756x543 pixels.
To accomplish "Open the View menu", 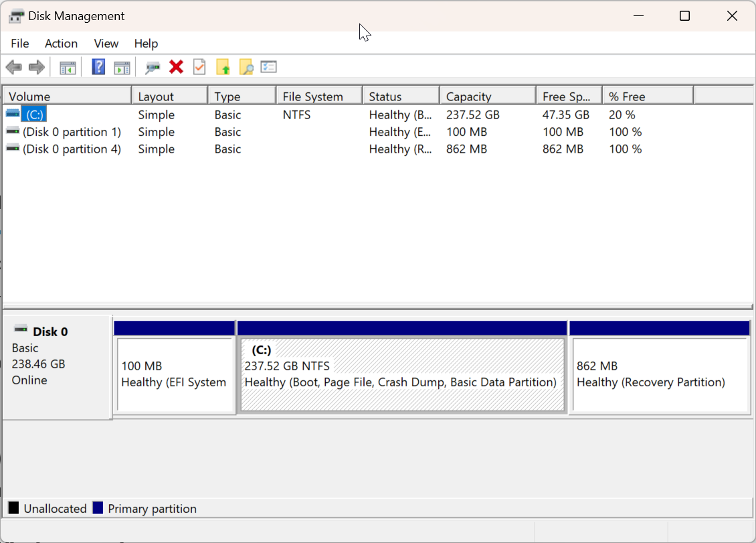I will point(106,44).
